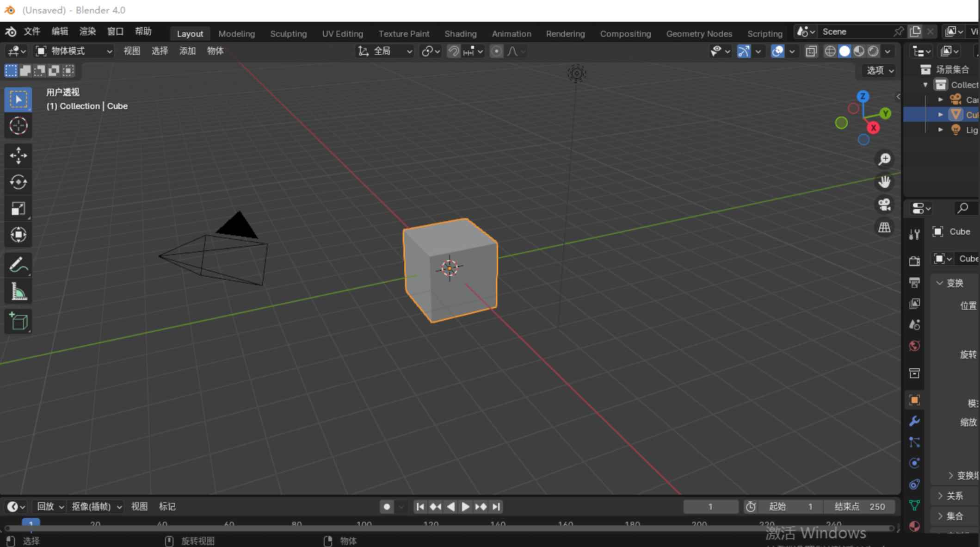Screen dimensions: 980x547
Task: Toggle proportional editing
Action: coord(496,51)
